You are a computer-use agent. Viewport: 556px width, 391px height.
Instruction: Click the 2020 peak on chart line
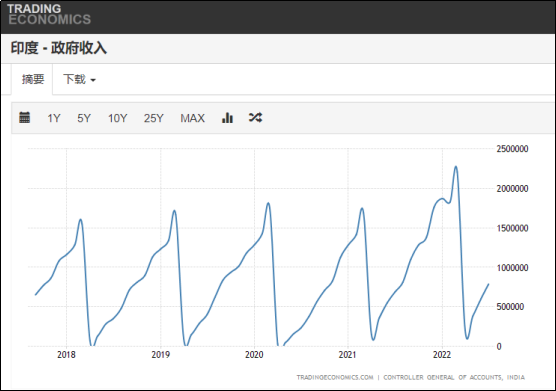pos(268,203)
